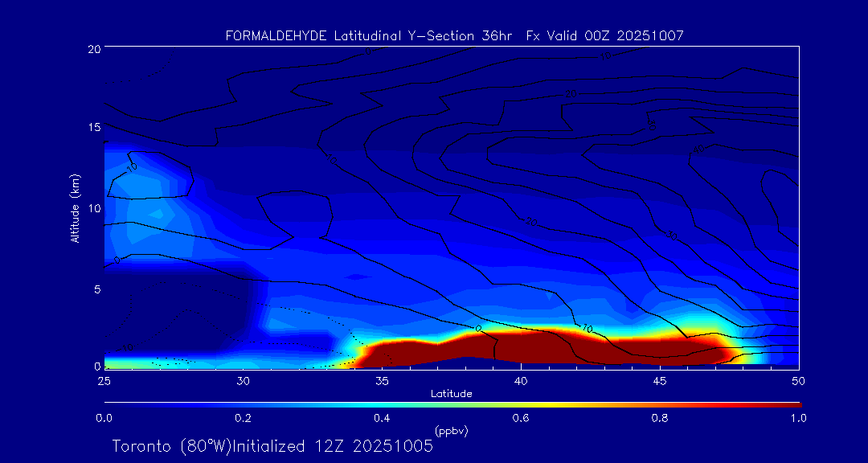Click the latitude tick label 35

click(382, 380)
